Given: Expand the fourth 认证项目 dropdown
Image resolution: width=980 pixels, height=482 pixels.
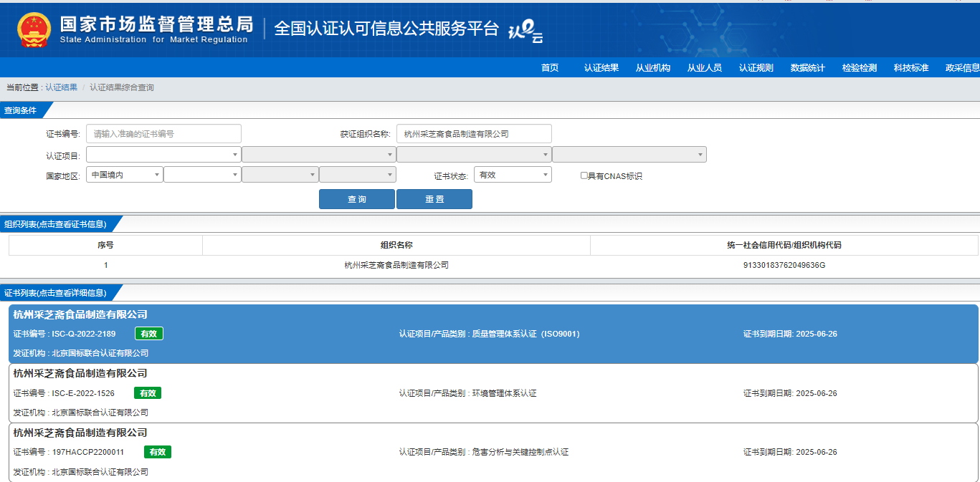Looking at the screenshot, I should (629, 155).
